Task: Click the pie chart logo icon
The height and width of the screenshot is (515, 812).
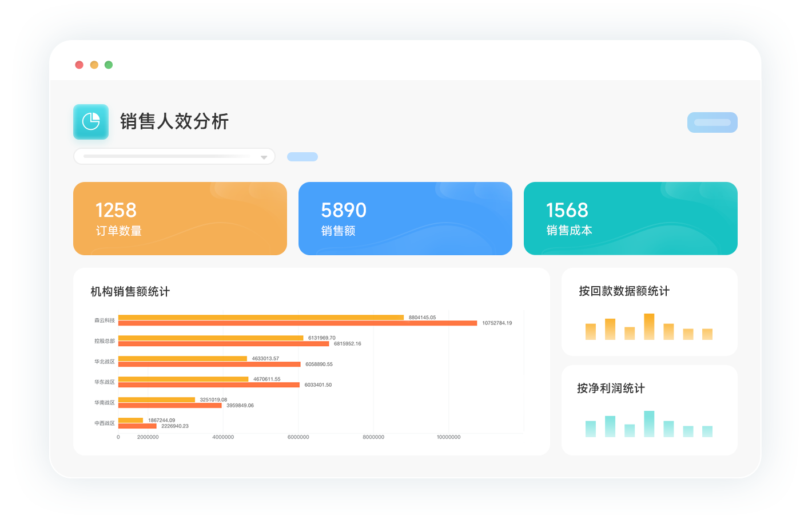Action: pos(91,121)
